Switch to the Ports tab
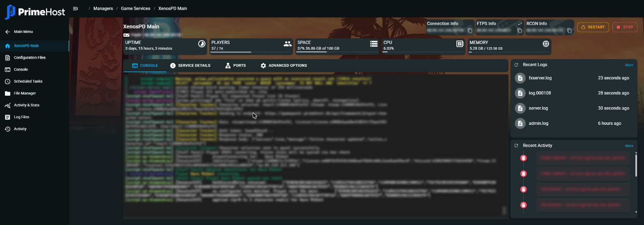This screenshot has height=225, width=644. pos(236,66)
